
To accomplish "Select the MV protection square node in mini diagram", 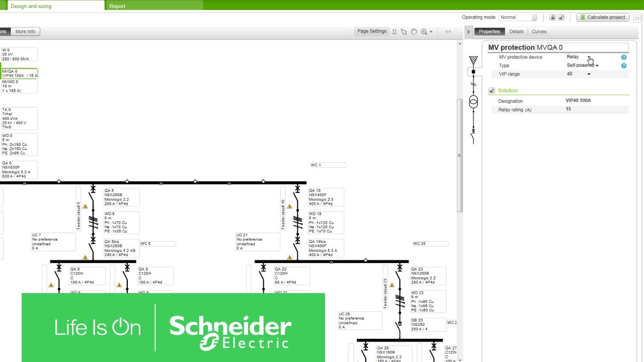I will 473,72.
